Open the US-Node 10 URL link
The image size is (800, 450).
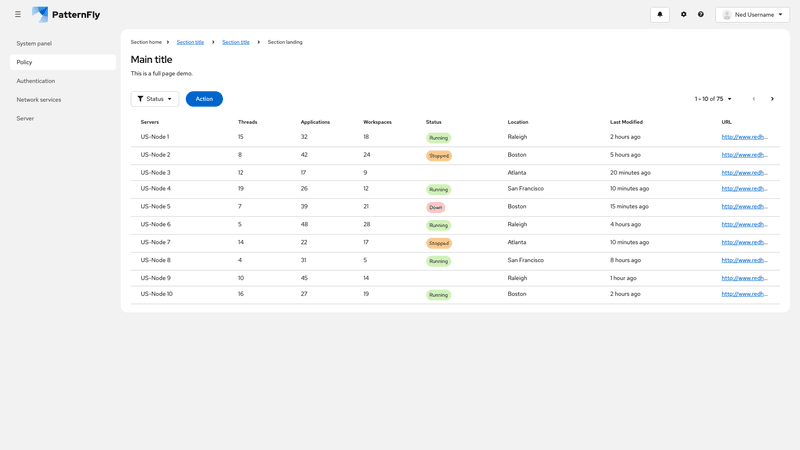tap(744, 294)
